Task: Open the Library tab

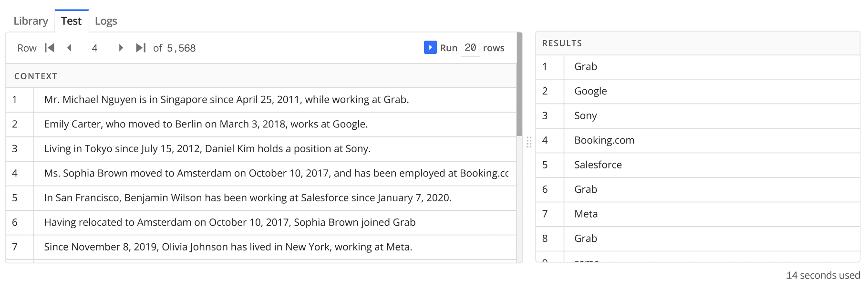Action: point(31,21)
